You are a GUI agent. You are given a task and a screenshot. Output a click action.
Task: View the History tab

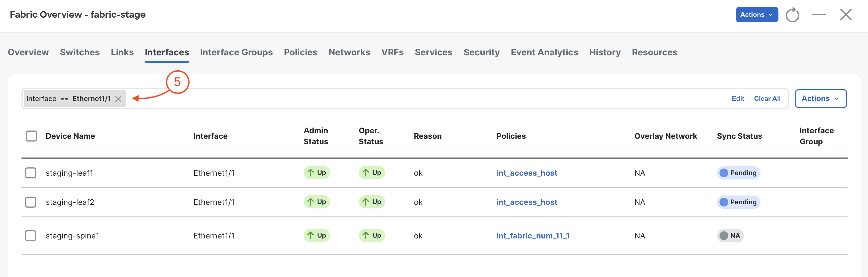coord(605,52)
